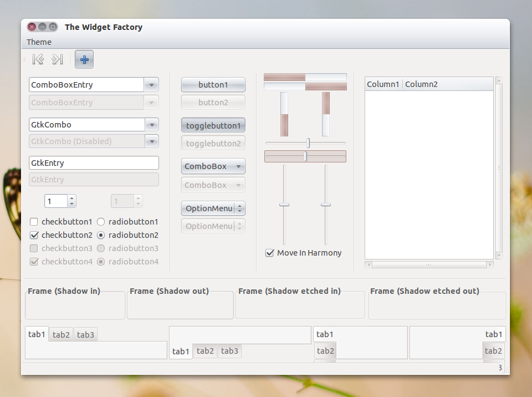Switch to tab3 in top-tabbed notebook
The image size is (532, 397).
[x=85, y=335]
